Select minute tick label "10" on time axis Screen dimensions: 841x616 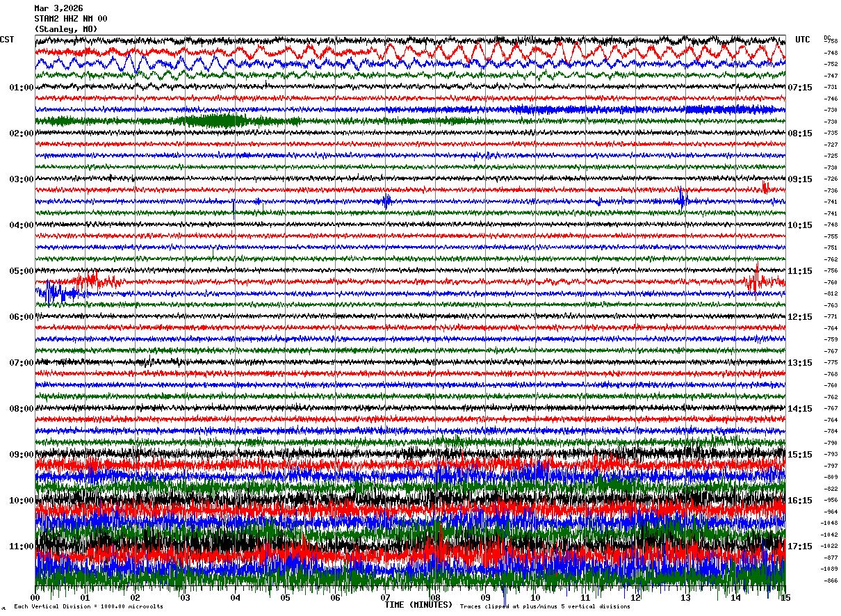tap(535, 598)
